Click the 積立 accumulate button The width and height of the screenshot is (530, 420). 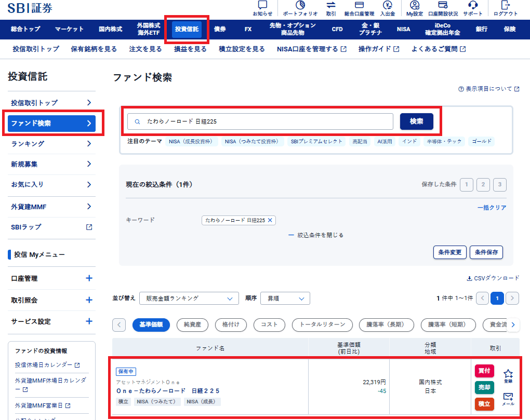coord(484,404)
